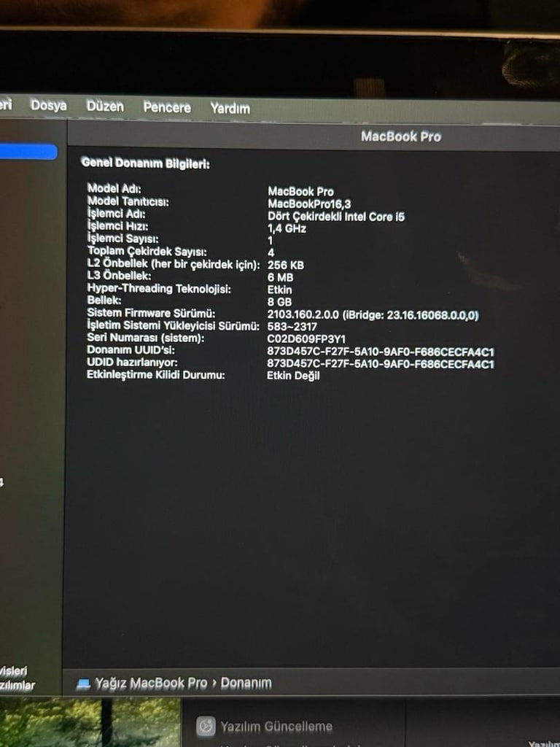
Task: Select the Etkin Değil activation lock status
Action: 293,376
